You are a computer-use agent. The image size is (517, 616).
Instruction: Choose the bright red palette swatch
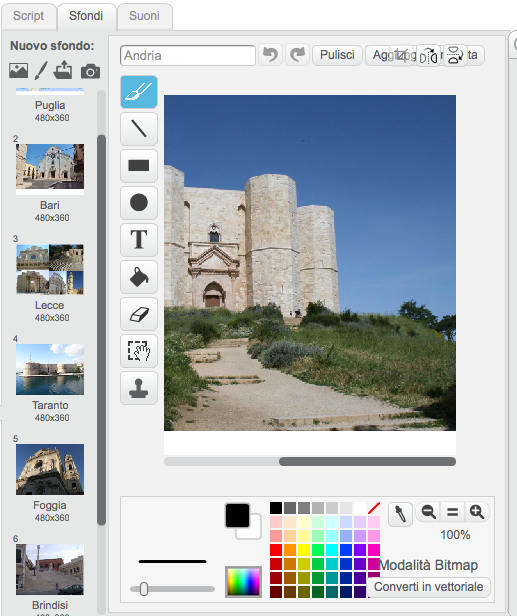[276, 550]
